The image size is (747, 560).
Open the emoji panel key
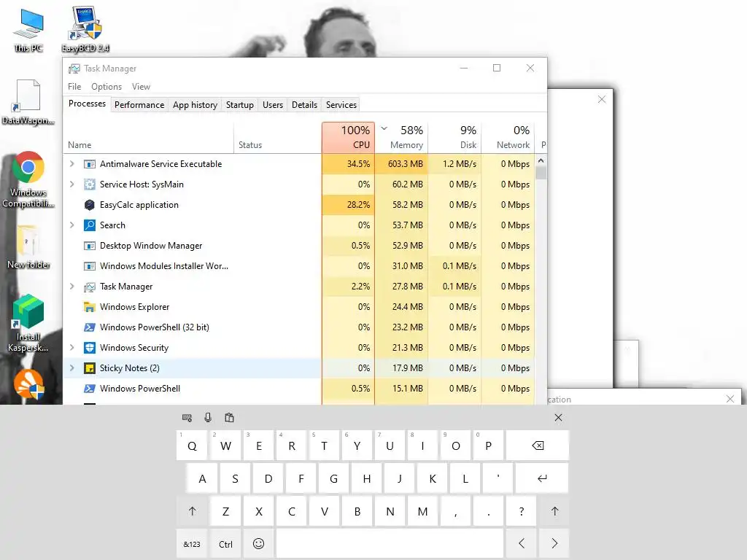point(258,543)
